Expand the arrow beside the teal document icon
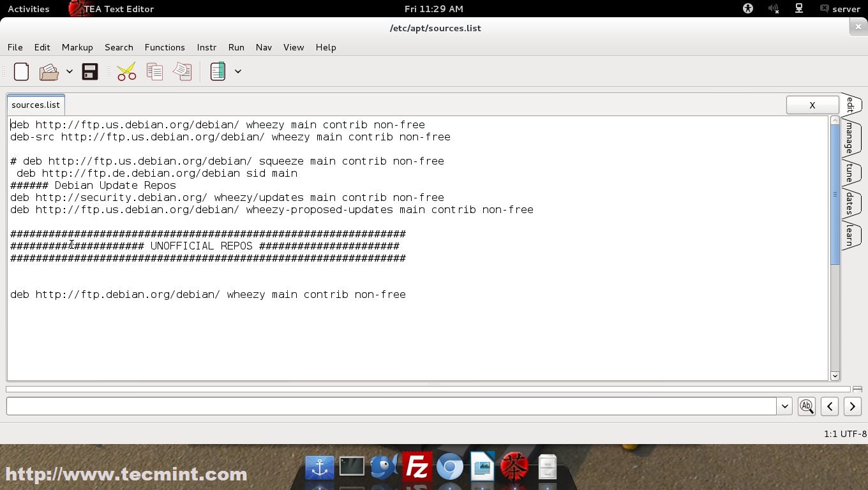This screenshot has height=490, width=868. 237,71
